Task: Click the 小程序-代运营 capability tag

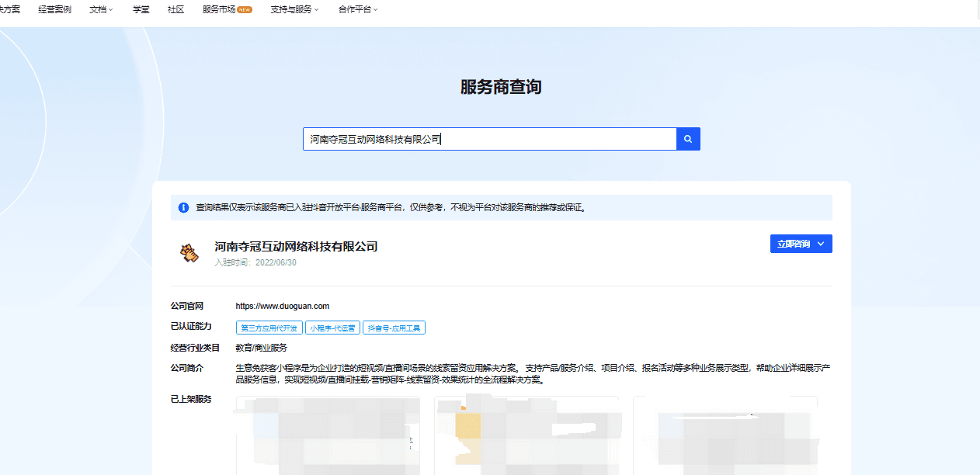Action: point(332,328)
